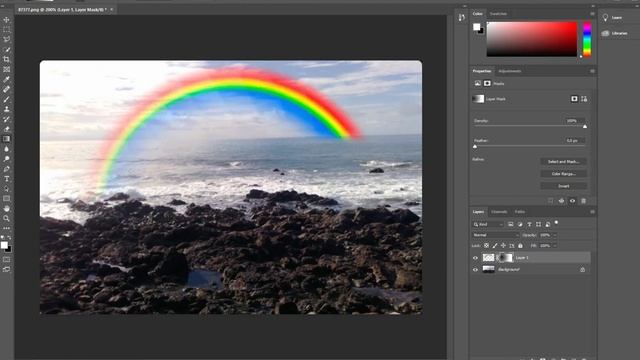This screenshot has height=360, width=640.
Task: Load selection from mask icon in Properties
Action: (x=551, y=201)
